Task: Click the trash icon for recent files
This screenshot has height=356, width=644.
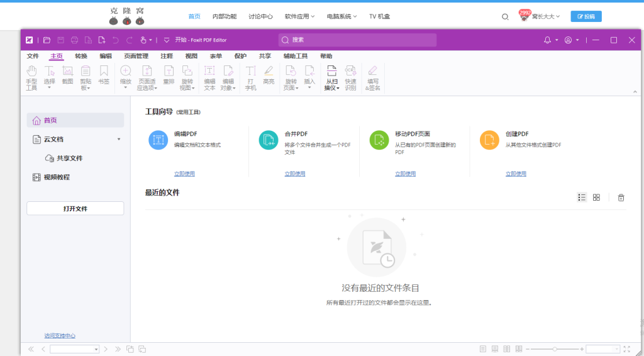Action: [x=621, y=197]
